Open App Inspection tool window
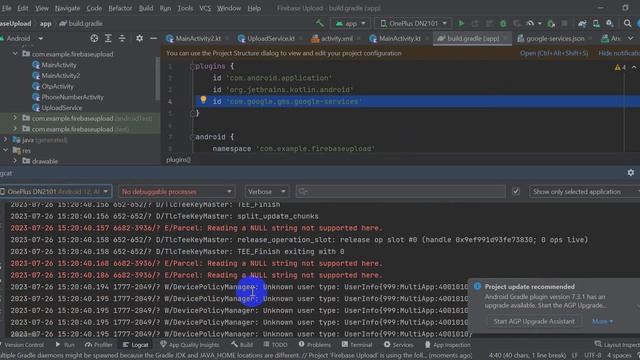 tap(447, 345)
